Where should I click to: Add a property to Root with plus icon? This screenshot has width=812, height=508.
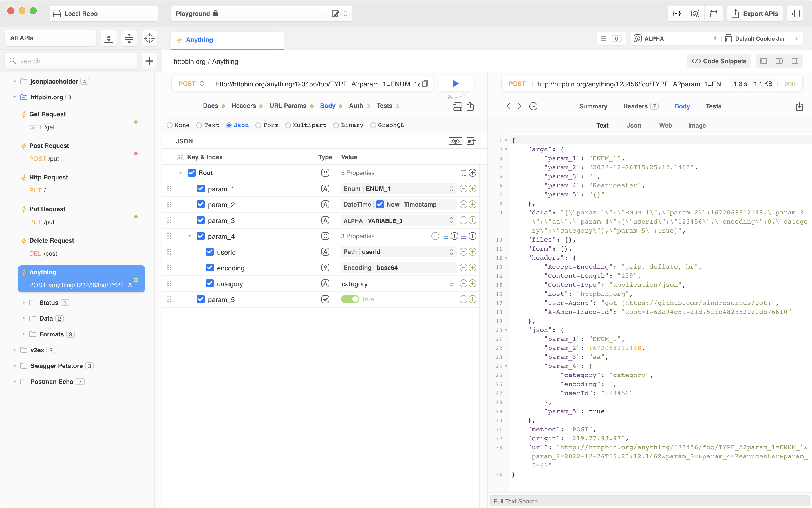coord(473,173)
